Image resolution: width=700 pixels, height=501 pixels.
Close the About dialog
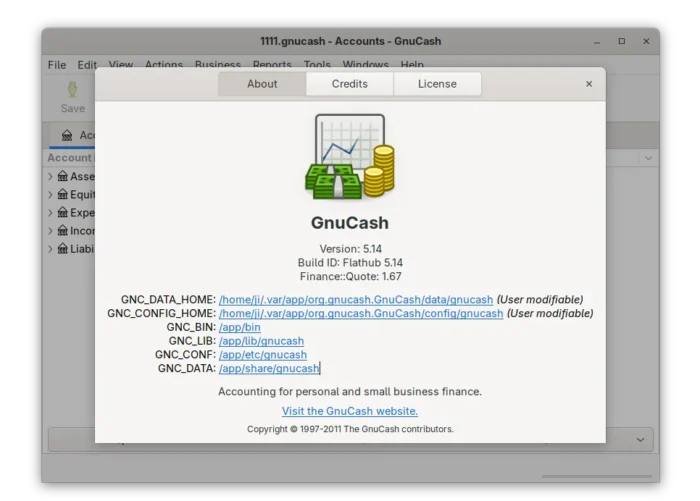click(x=589, y=84)
